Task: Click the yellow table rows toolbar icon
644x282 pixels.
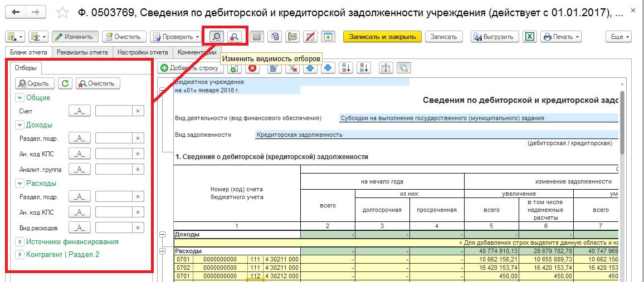Action: (x=257, y=37)
